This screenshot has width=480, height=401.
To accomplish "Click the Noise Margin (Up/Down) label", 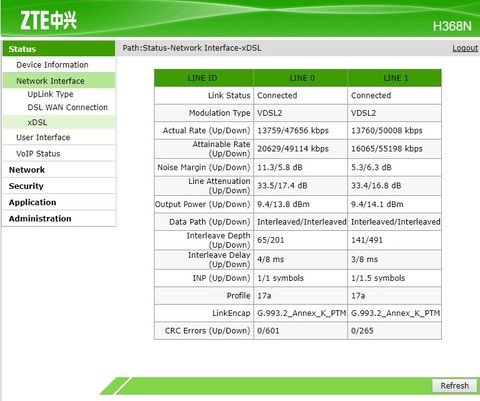I will (204, 167).
